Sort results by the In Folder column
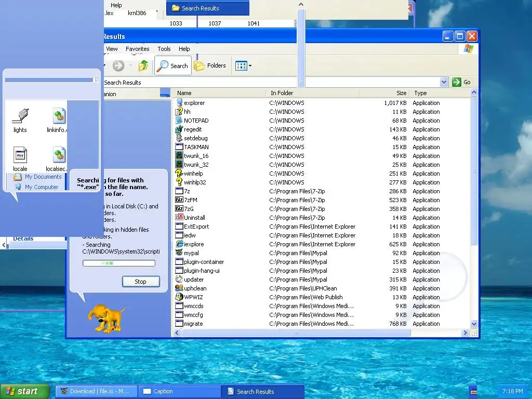 (313, 93)
